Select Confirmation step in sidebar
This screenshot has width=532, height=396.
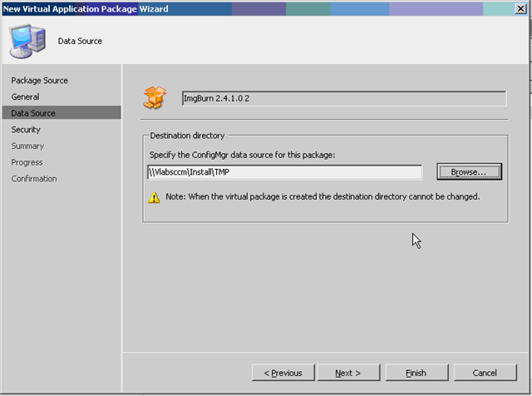click(34, 179)
